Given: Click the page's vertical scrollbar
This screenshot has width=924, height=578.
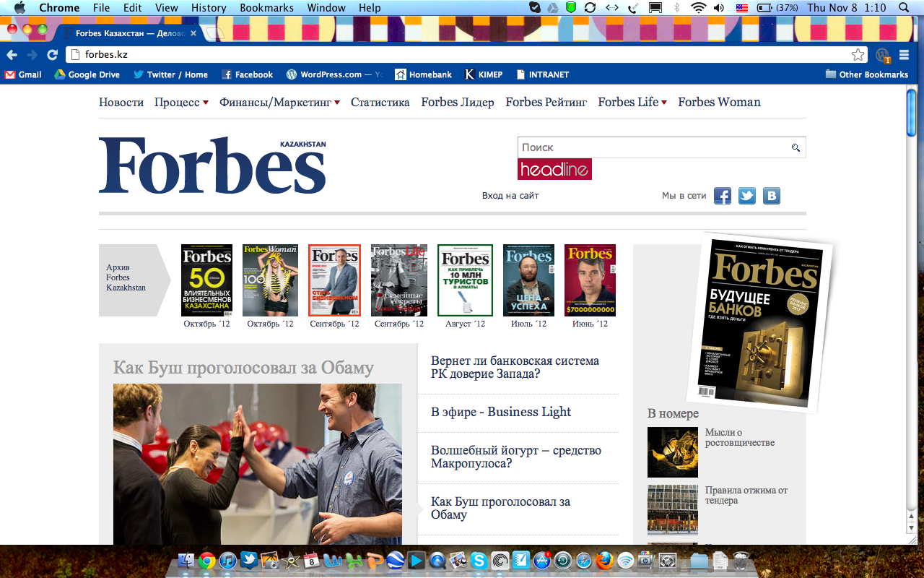Looking at the screenshot, I should pos(911,111).
